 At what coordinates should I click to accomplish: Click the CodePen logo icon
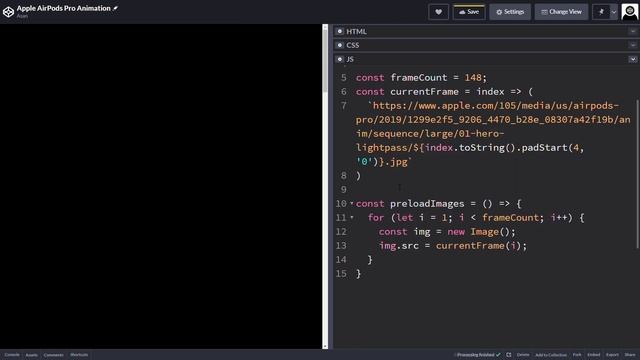tap(8, 11)
